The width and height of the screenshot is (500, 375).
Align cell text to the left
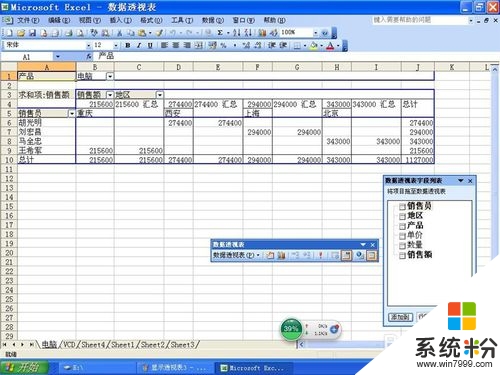coord(164,45)
